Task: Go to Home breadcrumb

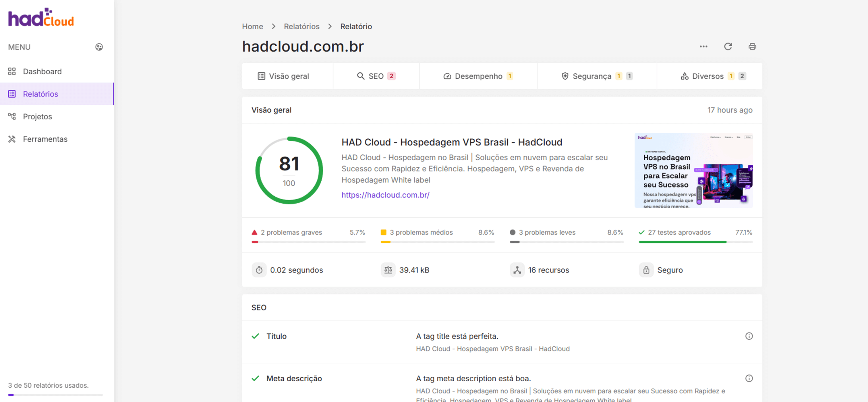Action: click(x=252, y=26)
